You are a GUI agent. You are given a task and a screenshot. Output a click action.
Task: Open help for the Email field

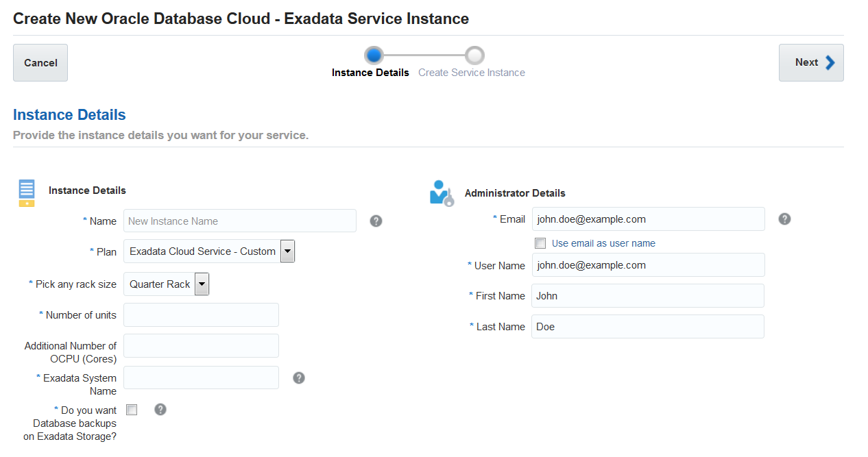coord(784,219)
